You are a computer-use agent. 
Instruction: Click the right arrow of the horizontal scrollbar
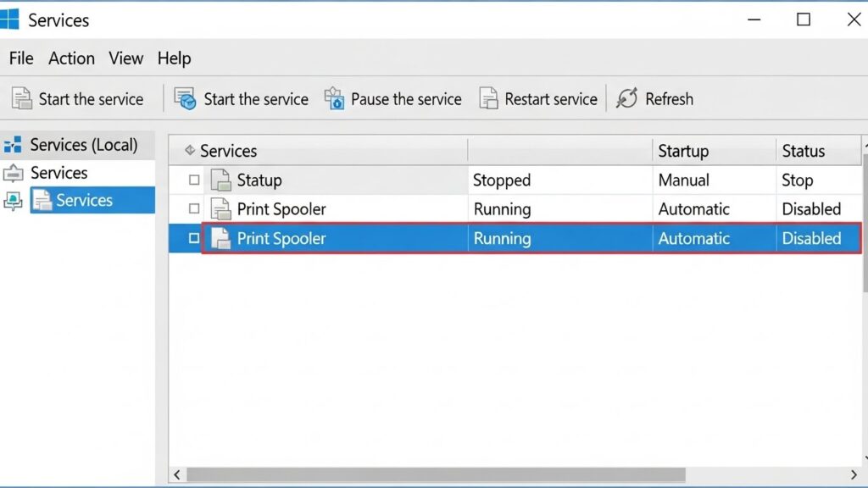tap(854, 474)
